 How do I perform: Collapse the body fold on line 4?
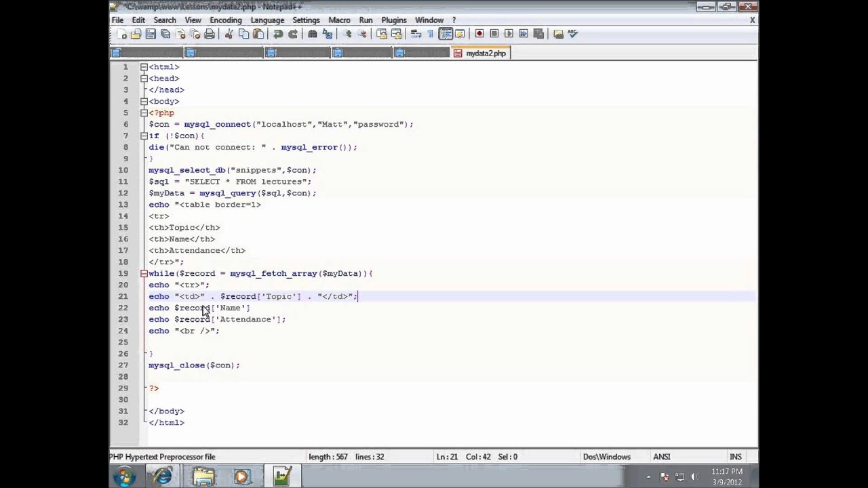pos(144,102)
